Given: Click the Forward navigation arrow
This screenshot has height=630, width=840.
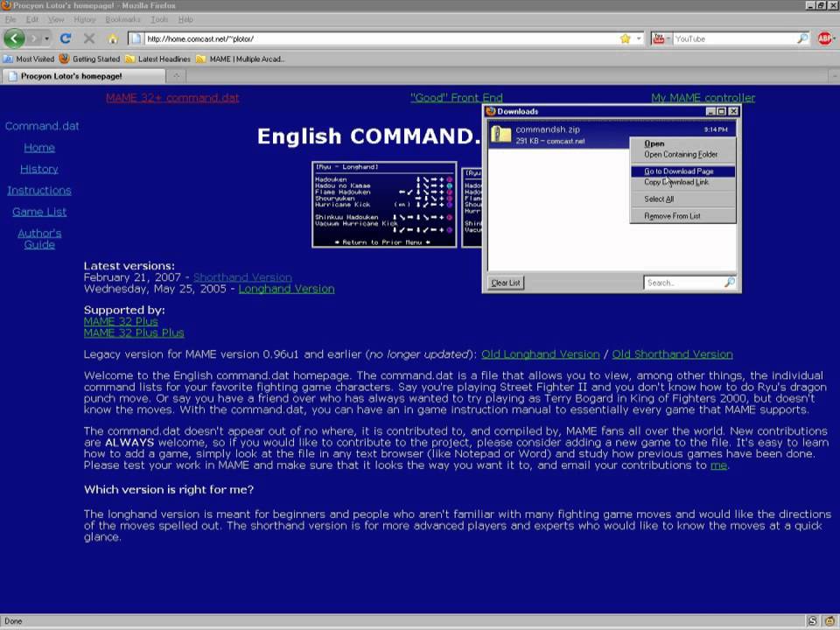Looking at the screenshot, I should click(34, 38).
